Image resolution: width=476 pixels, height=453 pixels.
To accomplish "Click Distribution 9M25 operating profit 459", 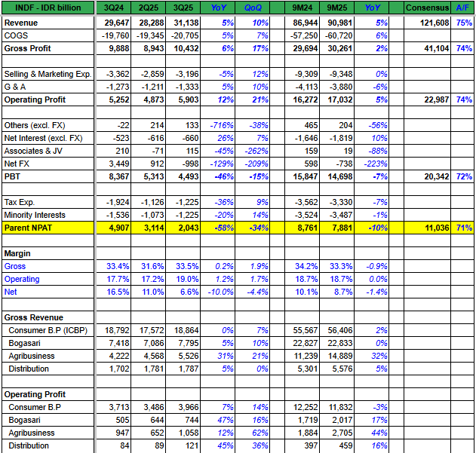I will coord(345,445).
